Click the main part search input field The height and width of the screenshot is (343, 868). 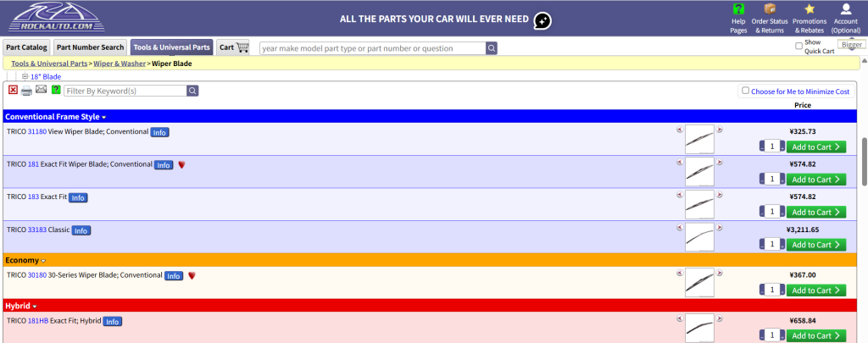tap(373, 48)
